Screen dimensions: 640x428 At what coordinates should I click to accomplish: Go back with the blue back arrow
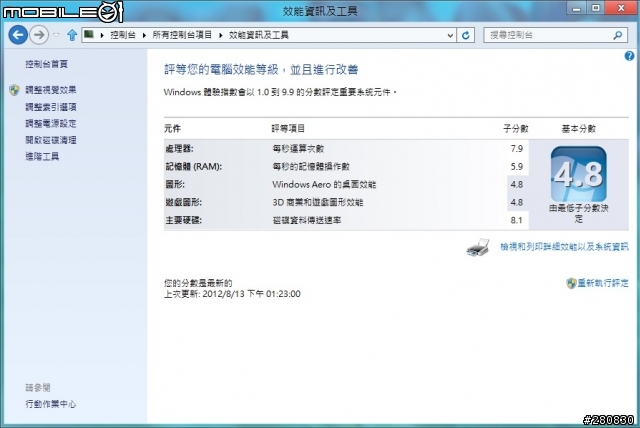(18, 35)
